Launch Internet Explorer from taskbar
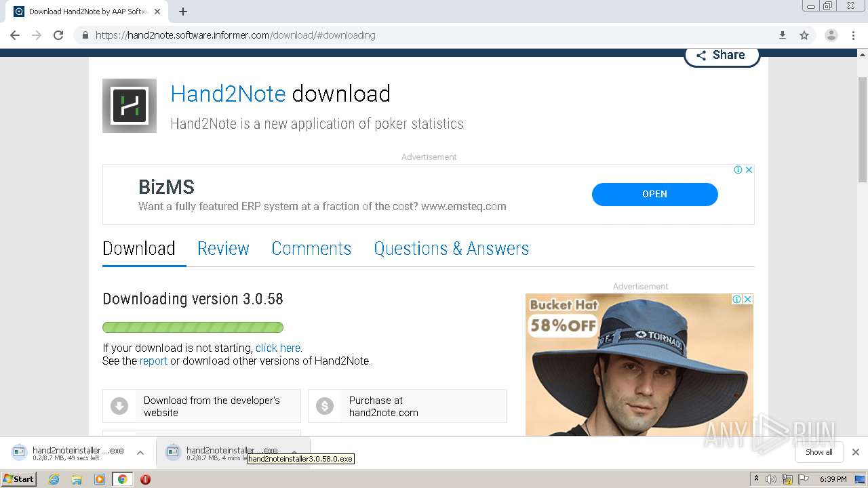 click(54, 479)
